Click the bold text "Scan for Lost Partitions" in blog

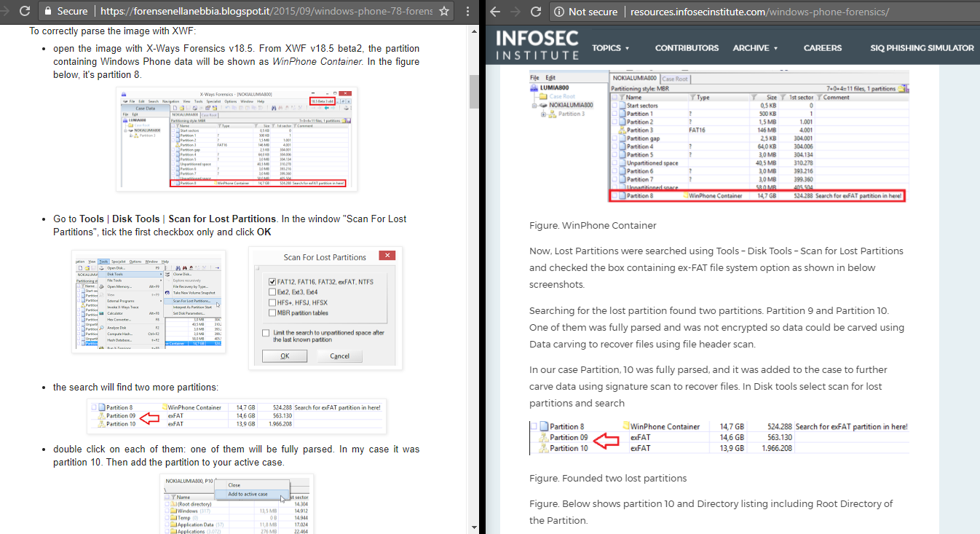(x=222, y=219)
